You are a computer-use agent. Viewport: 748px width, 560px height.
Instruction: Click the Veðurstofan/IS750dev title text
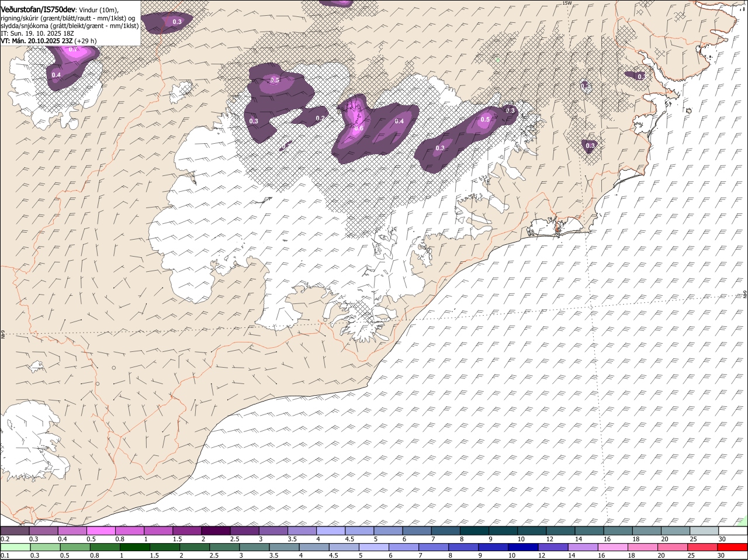38,9
